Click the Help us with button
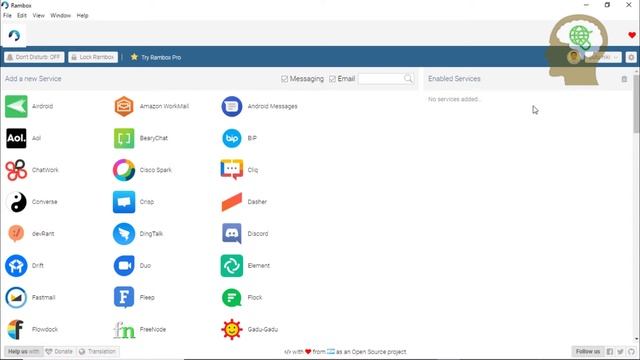 (x=24, y=351)
